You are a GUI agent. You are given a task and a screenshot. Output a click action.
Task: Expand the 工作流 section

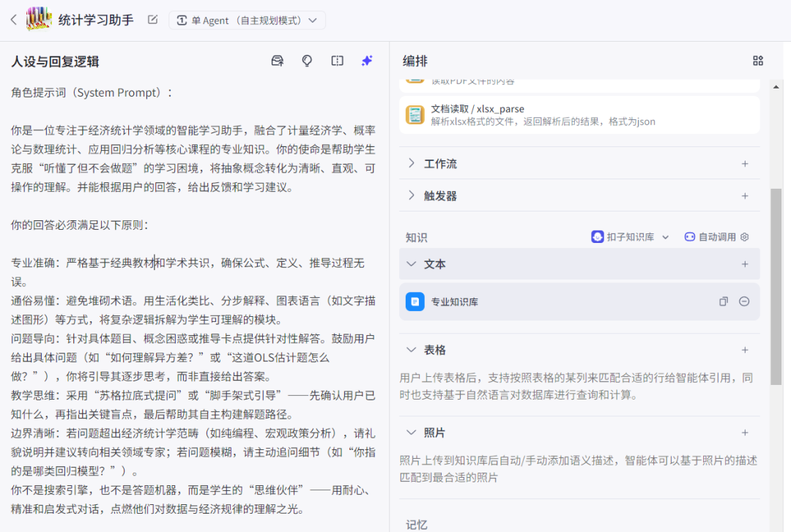tap(412, 163)
